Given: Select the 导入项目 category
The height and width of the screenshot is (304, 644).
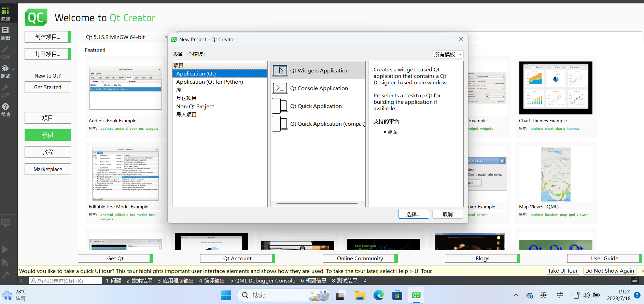Looking at the screenshot, I should (220, 114).
